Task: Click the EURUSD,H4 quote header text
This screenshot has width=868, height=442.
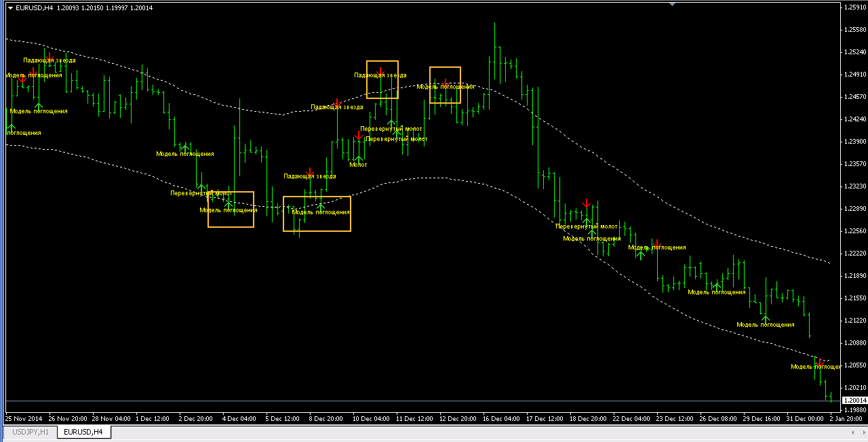Action: tap(84, 7)
